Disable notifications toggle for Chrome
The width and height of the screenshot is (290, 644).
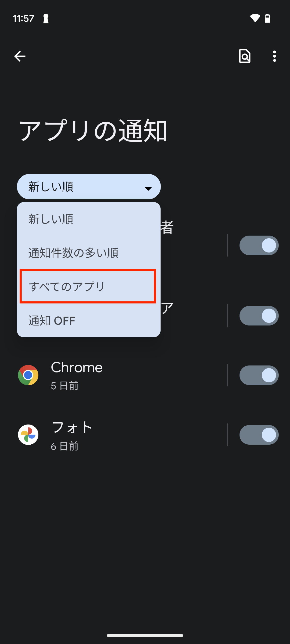coord(259,375)
